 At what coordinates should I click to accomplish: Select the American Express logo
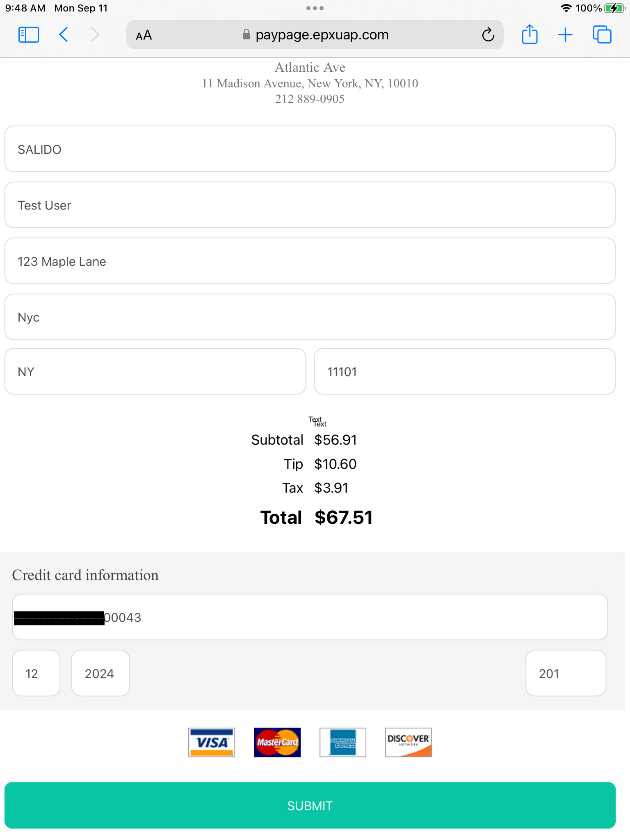click(342, 742)
